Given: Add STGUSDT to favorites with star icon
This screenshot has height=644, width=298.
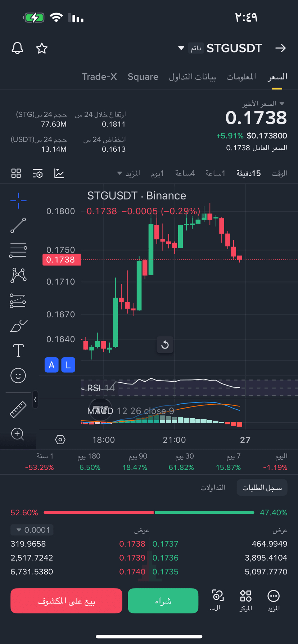Looking at the screenshot, I should click(42, 48).
